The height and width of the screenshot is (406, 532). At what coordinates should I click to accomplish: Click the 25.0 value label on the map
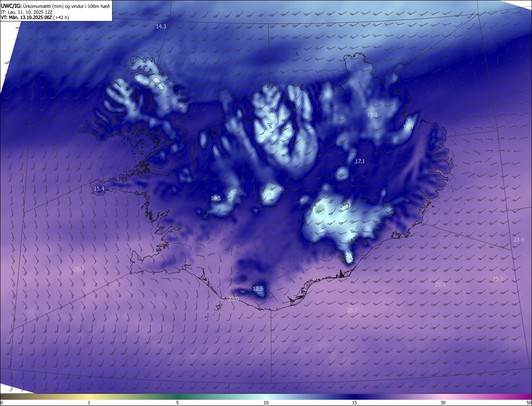click(234, 299)
